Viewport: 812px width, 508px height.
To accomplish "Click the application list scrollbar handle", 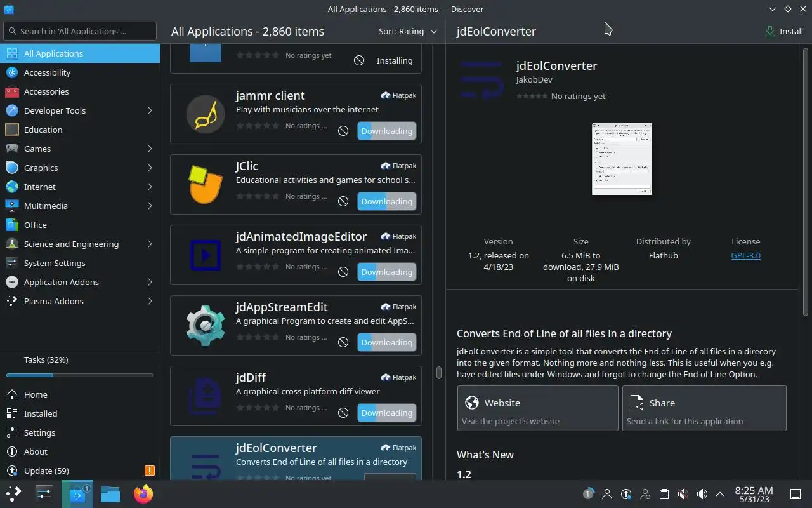I will click(438, 373).
